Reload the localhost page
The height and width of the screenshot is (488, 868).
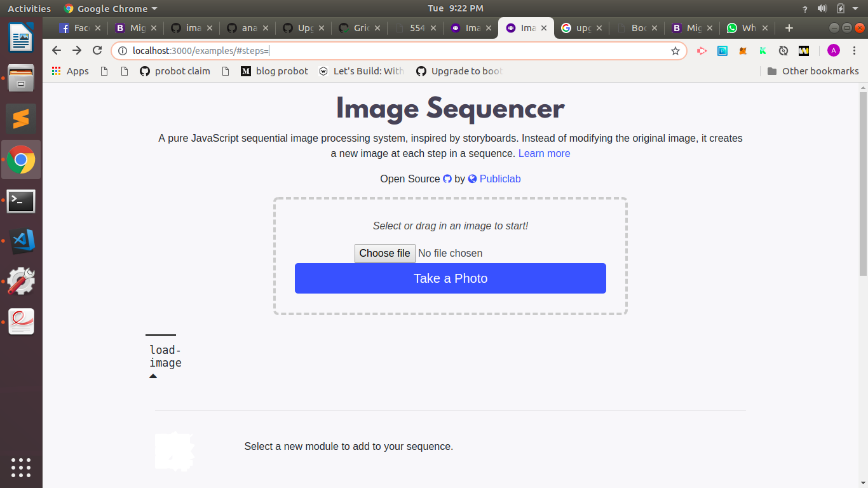click(97, 51)
